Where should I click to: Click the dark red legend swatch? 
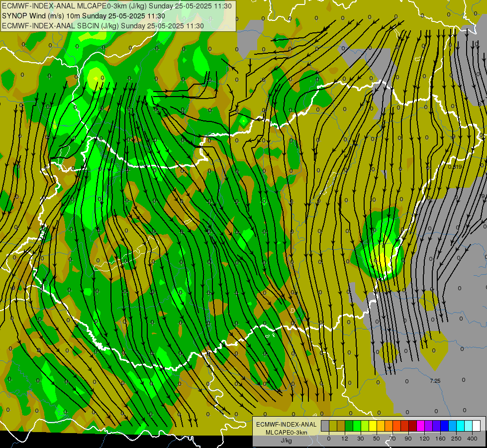[x=413, y=426]
